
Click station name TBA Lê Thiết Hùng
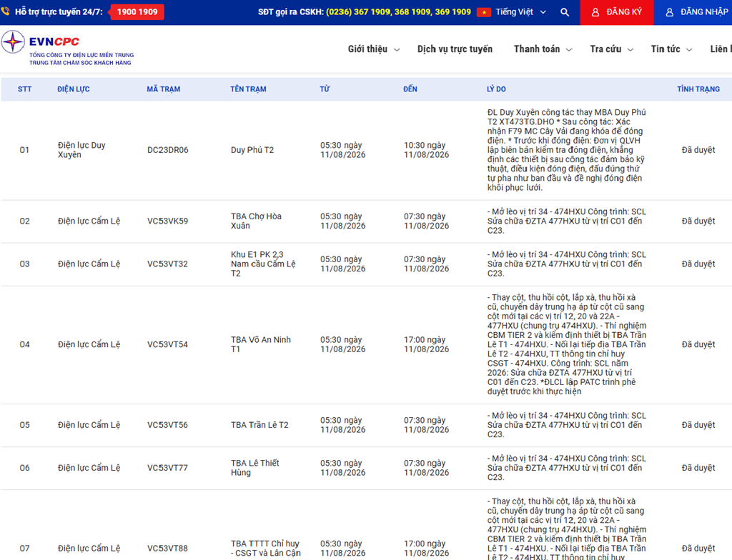point(255,468)
